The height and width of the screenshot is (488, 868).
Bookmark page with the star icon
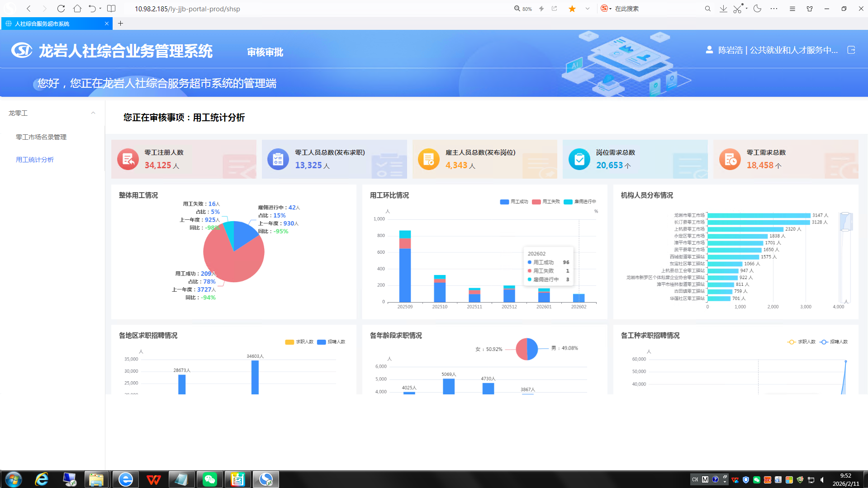tap(572, 9)
